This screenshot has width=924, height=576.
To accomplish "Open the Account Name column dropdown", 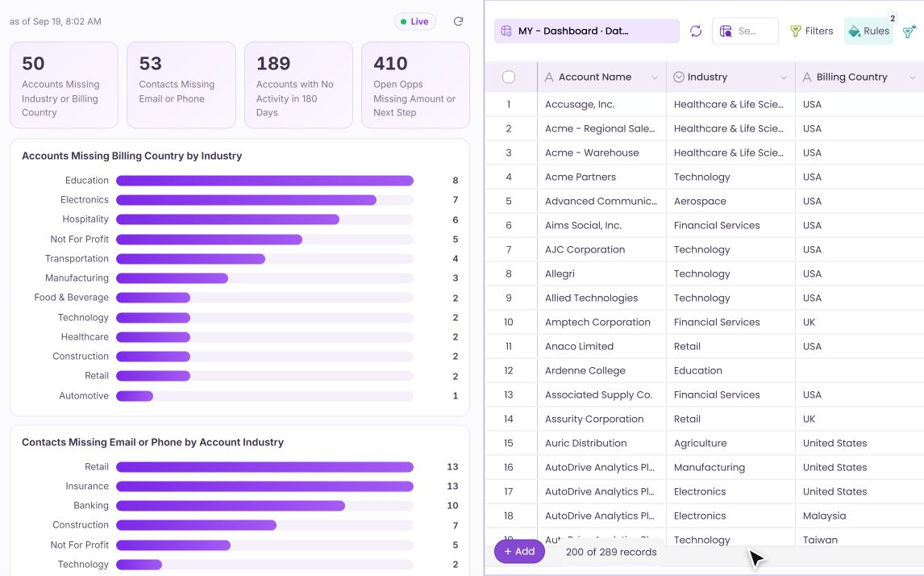I will pos(654,77).
